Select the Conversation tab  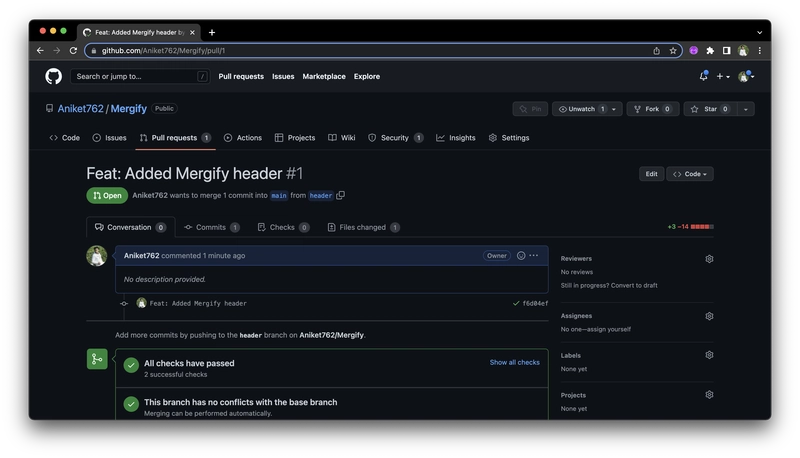[x=131, y=227]
